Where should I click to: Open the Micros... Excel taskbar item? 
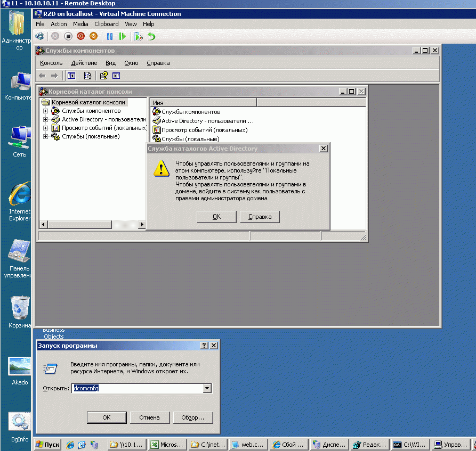point(167,445)
